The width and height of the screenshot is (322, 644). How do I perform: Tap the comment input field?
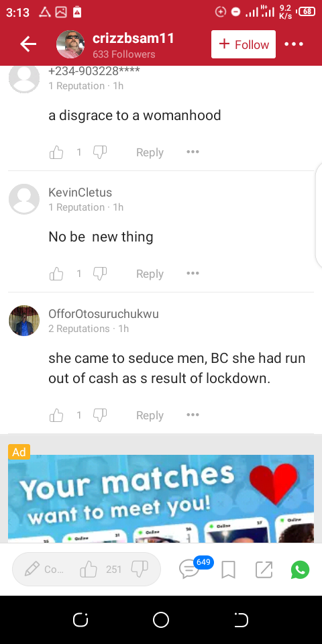point(44,570)
